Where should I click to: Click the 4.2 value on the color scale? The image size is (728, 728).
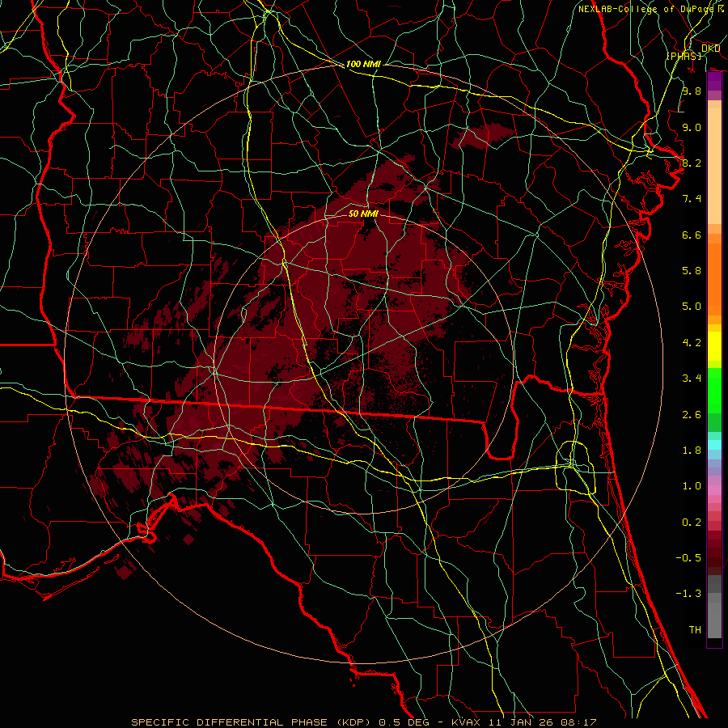[692, 343]
